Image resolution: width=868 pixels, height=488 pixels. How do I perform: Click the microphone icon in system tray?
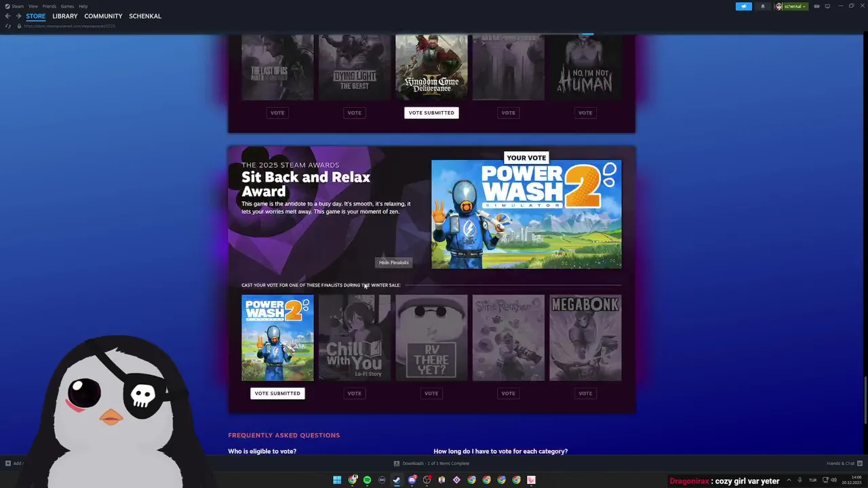point(800,480)
